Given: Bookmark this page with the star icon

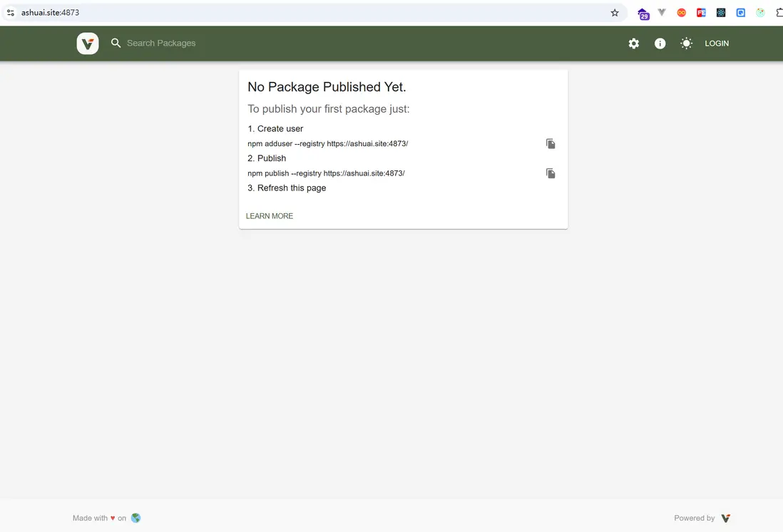Looking at the screenshot, I should [614, 13].
